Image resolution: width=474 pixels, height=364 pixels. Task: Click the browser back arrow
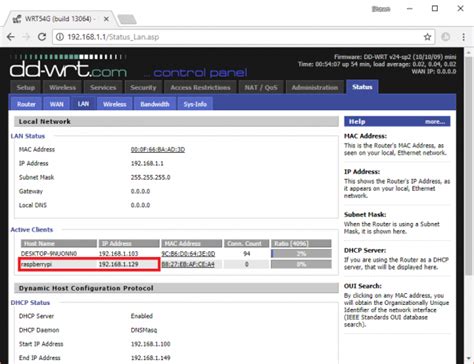[11, 37]
